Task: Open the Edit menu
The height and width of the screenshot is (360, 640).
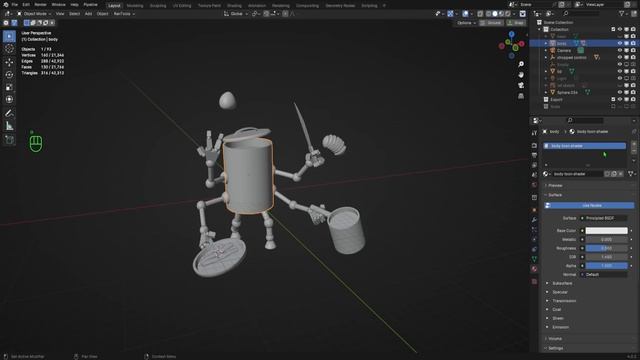Action: tap(26, 5)
